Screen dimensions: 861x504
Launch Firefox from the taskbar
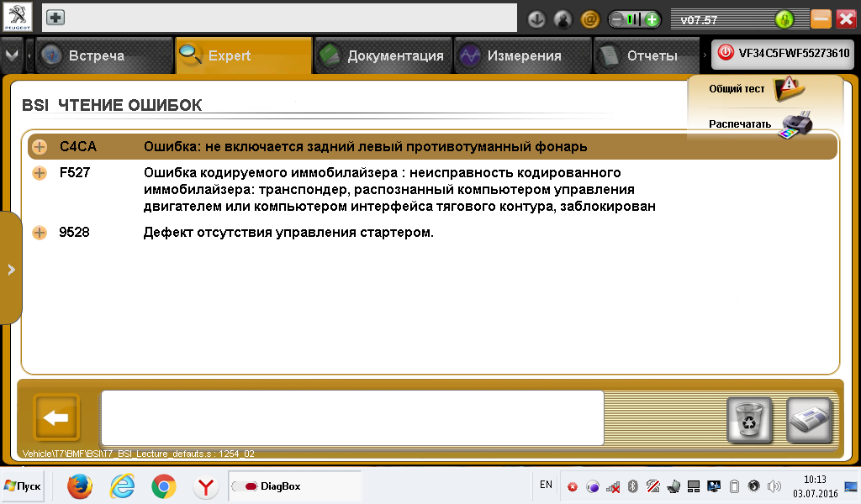pos(80,486)
